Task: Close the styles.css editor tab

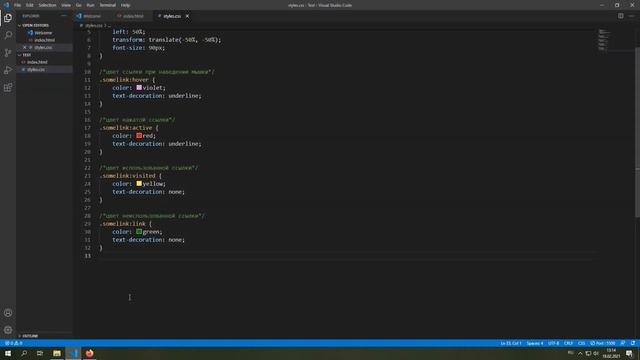Action: [x=187, y=16]
